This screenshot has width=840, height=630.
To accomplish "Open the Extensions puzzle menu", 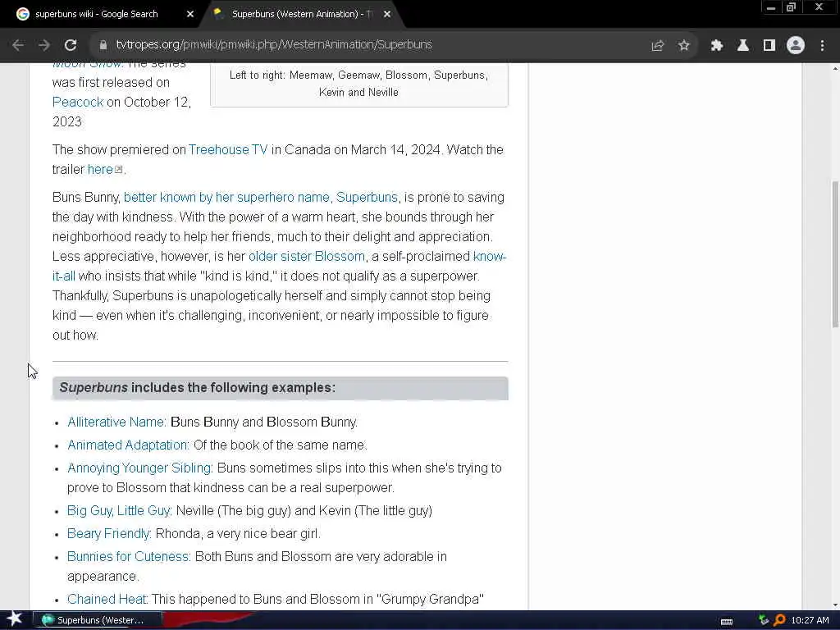I will coord(717,46).
